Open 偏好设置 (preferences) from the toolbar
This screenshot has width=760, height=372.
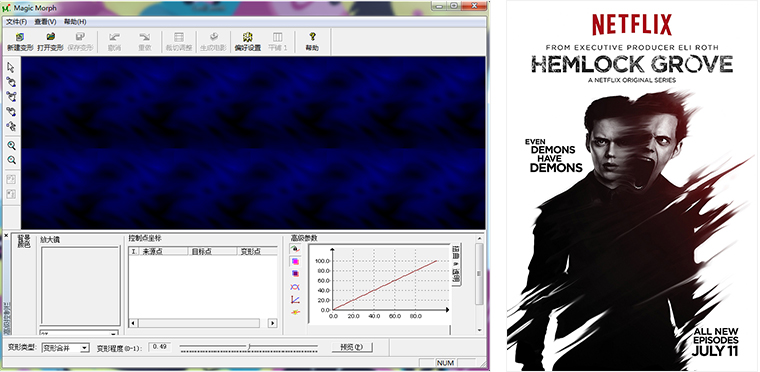point(248,42)
